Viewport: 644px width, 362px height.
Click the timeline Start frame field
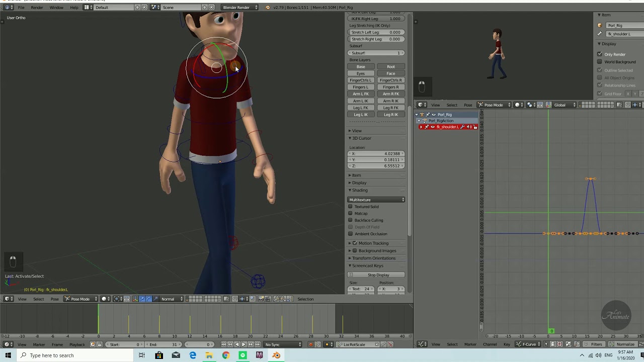click(124, 344)
